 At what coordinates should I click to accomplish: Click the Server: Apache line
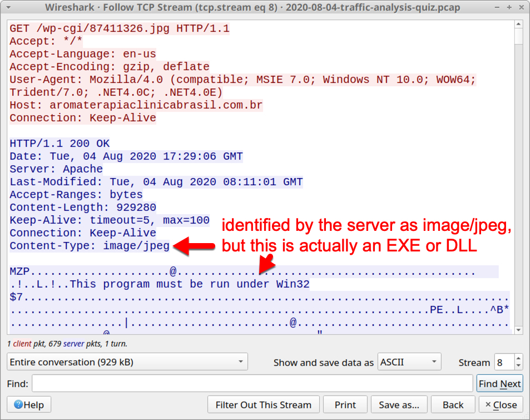[56, 169]
